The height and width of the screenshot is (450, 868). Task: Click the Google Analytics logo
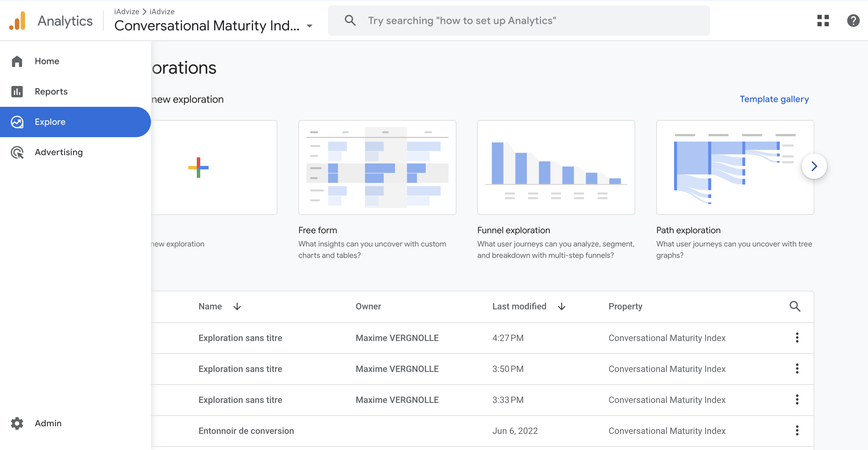[x=17, y=21]
